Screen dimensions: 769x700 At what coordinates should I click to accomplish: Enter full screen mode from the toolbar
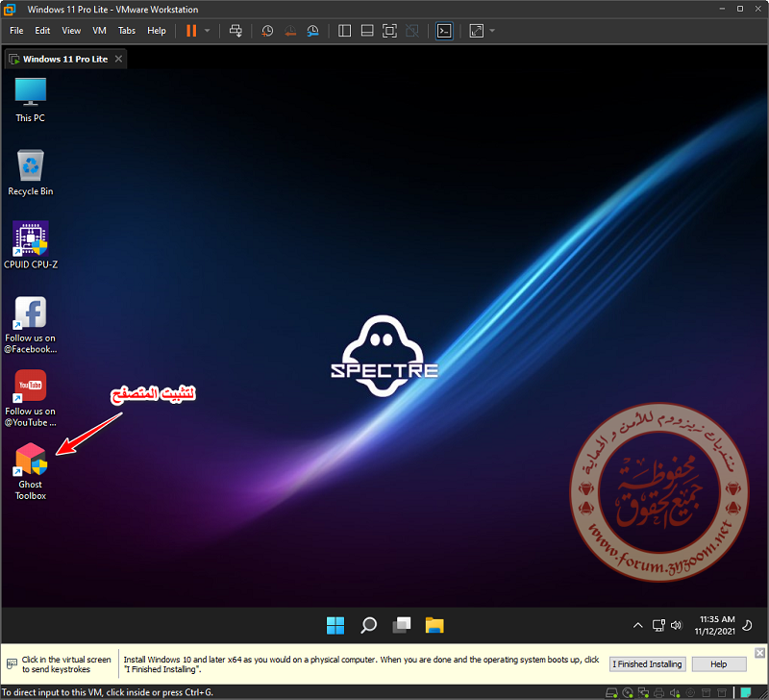(389, 31)
